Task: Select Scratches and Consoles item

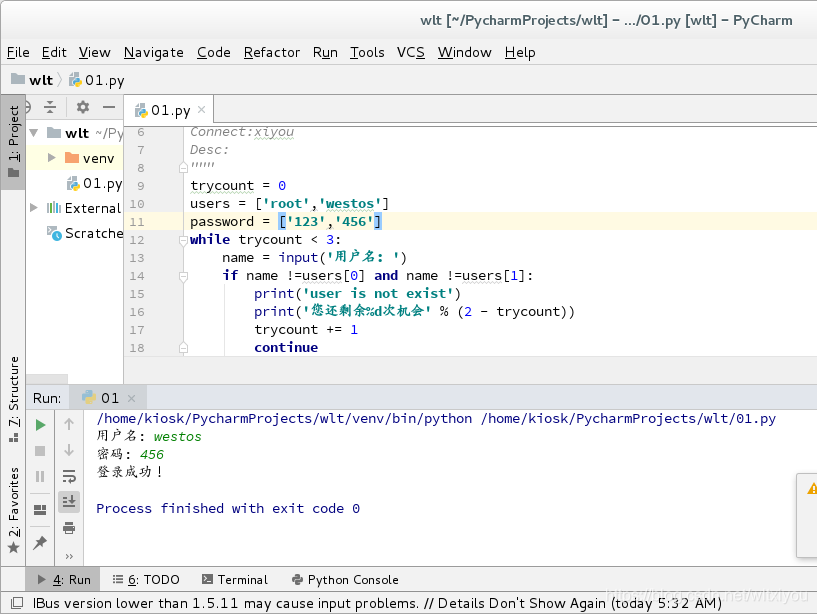Action: click(85, 233)
